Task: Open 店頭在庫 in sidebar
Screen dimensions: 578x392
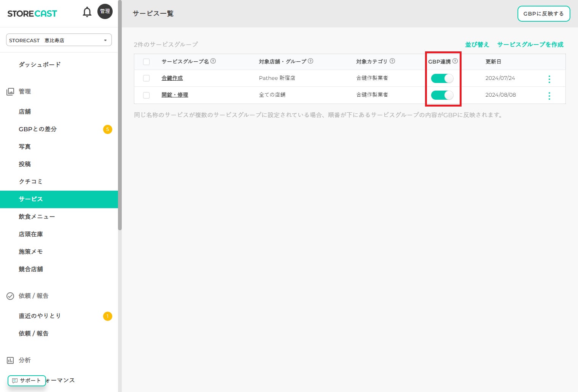Action: [x=31, y=234]
